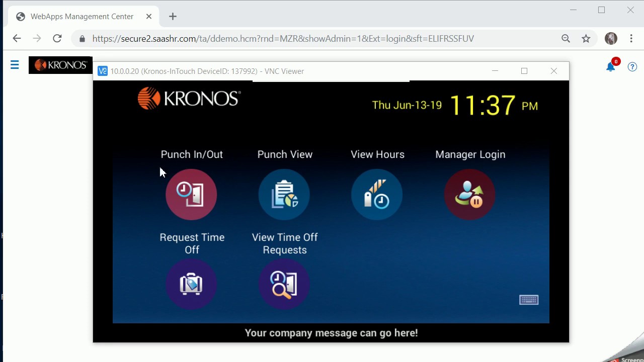The height and width of the screenshot is (362, 644).
Task: Maximize the VNC Viewer window
Action: pyautogui.click(x=524, y=71)
